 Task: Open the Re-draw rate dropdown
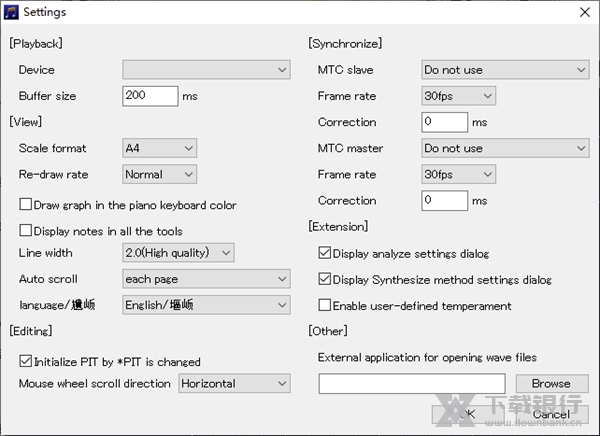tap(159, 174)
